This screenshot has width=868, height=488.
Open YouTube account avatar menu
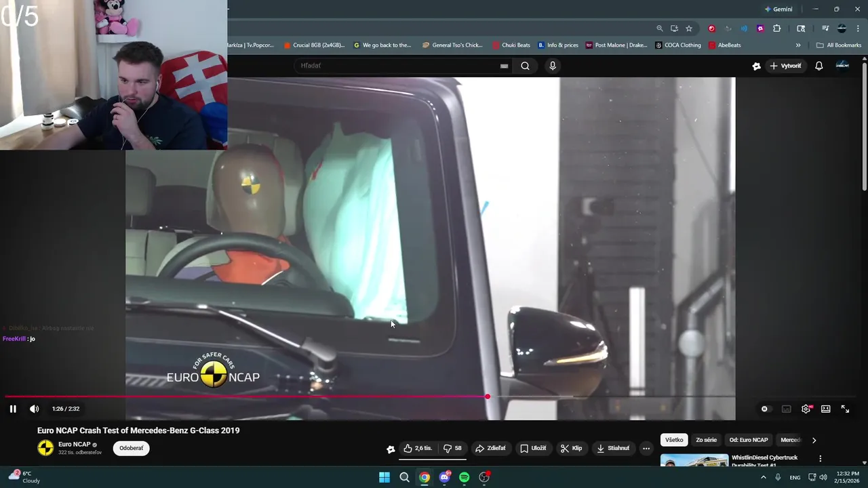coord(842,65)
